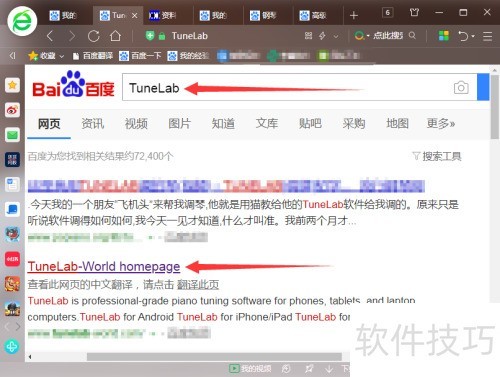Open the 百度一下 bookmark
This screenshot has width=500, height=377.
click(140, 56)
